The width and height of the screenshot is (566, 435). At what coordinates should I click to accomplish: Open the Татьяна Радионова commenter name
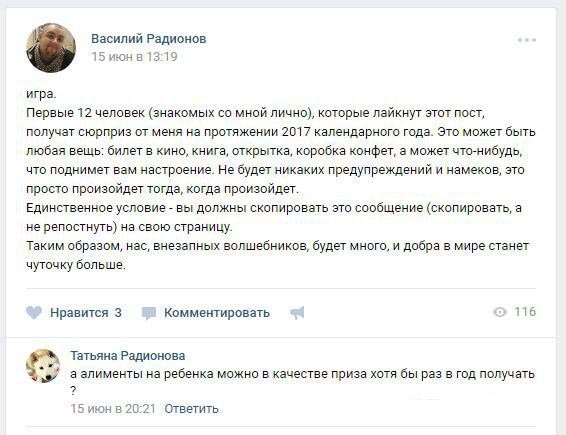[x=128, y=356]
